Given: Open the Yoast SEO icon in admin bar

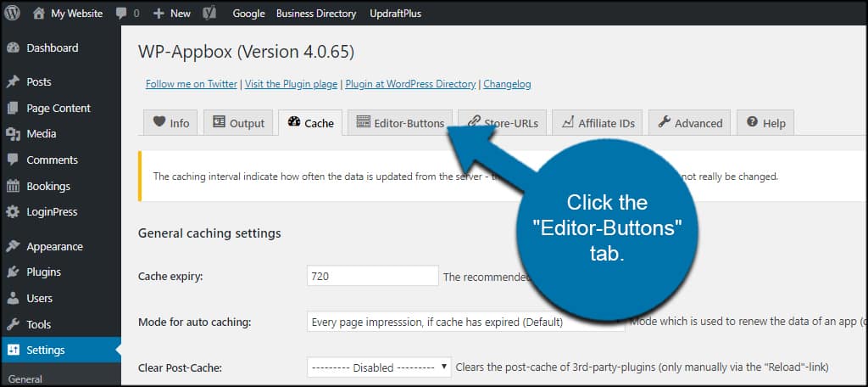Looking at the screenshot, I should click(x=209, y=14).
